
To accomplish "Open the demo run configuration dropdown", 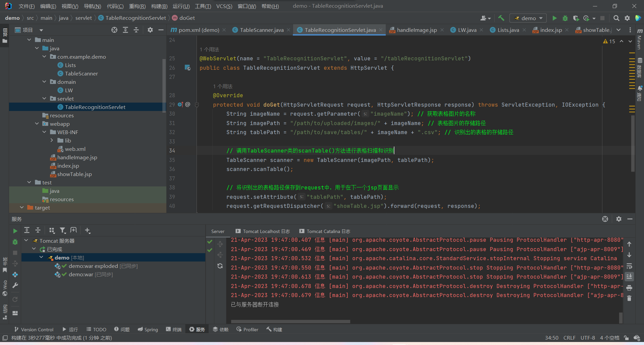I will (528, 18).
